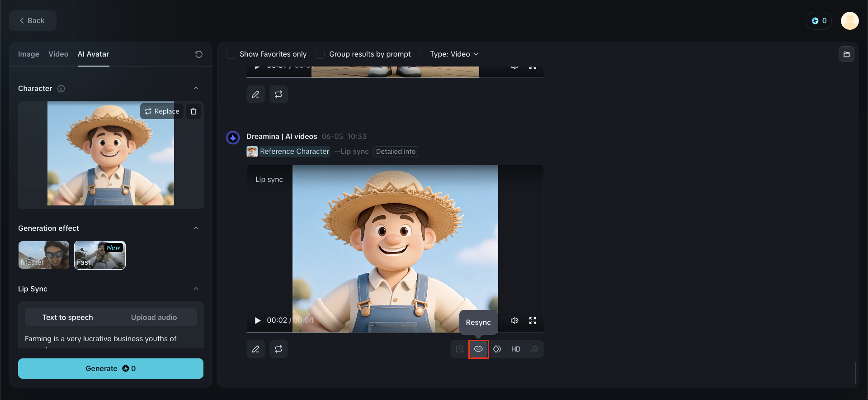Enable Group results by prompt checkbox
The width and height of the screenshot is (868, 400).
click(320, 54)
